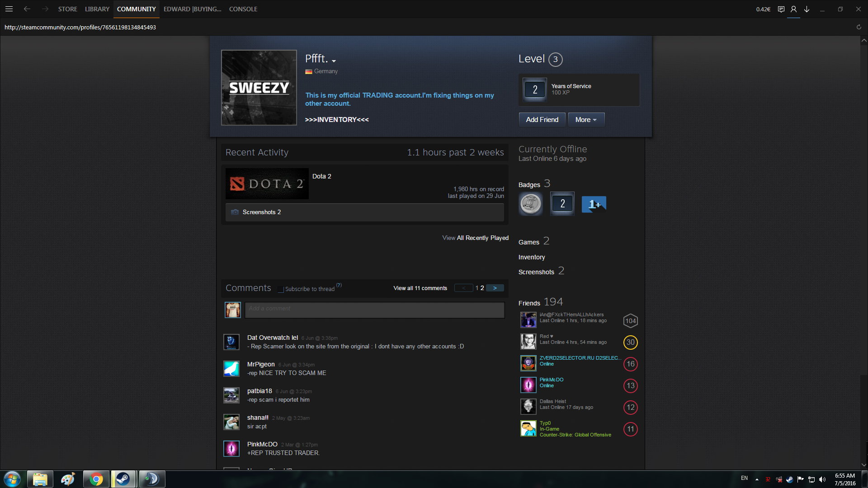Go to the next comments page arrow
The width and height of the screenshot is (868, 488).
click(x=495, y=288)
